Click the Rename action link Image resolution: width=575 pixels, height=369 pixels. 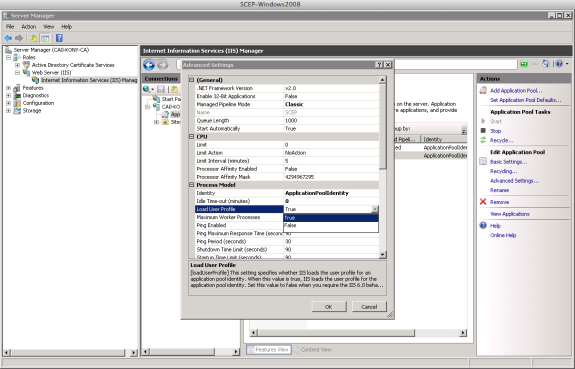tap(499, 190)
